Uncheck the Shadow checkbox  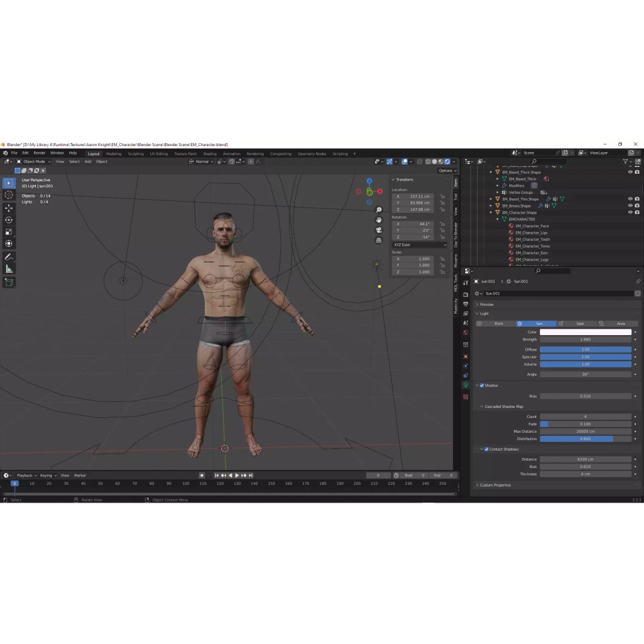point(482,385)
